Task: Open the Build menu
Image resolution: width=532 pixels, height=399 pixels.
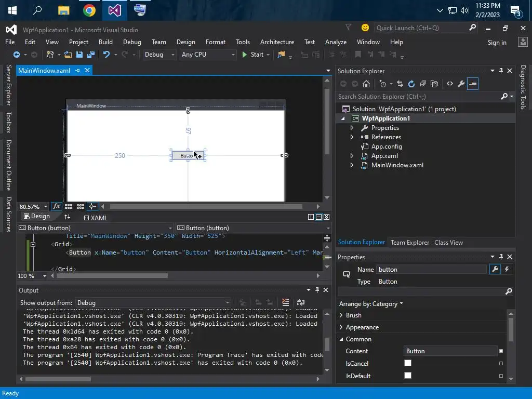Action: 105,42
